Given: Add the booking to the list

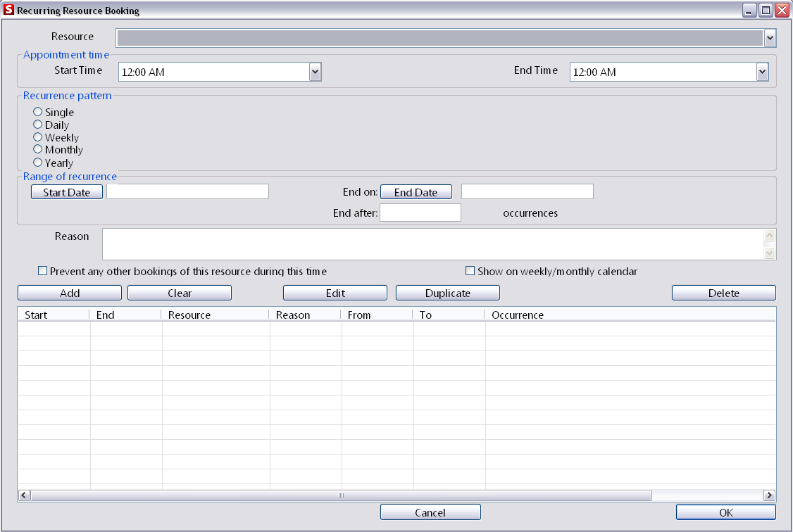Looking at the screenshot, I should [69, 293].
